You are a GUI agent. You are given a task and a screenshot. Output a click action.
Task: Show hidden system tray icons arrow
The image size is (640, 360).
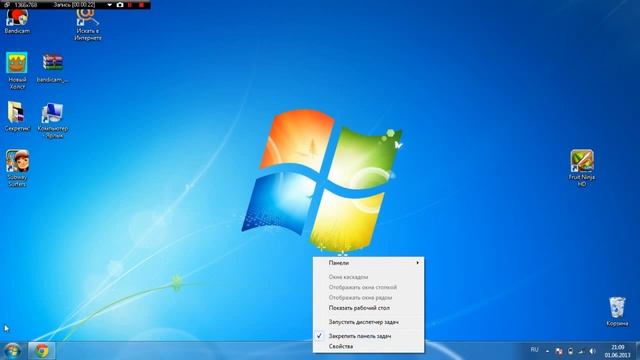pos(547,351)
